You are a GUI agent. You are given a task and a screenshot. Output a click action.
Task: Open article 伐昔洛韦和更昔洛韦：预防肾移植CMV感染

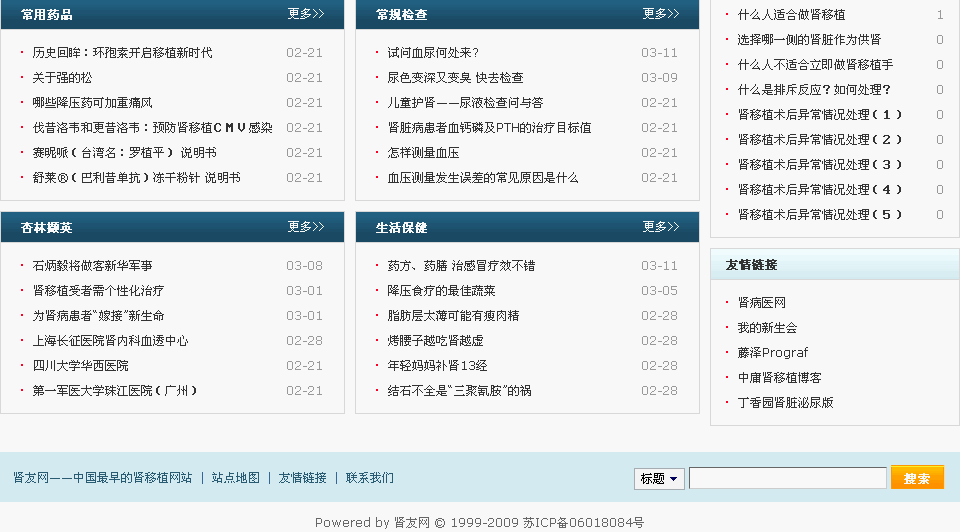(152, 128)
